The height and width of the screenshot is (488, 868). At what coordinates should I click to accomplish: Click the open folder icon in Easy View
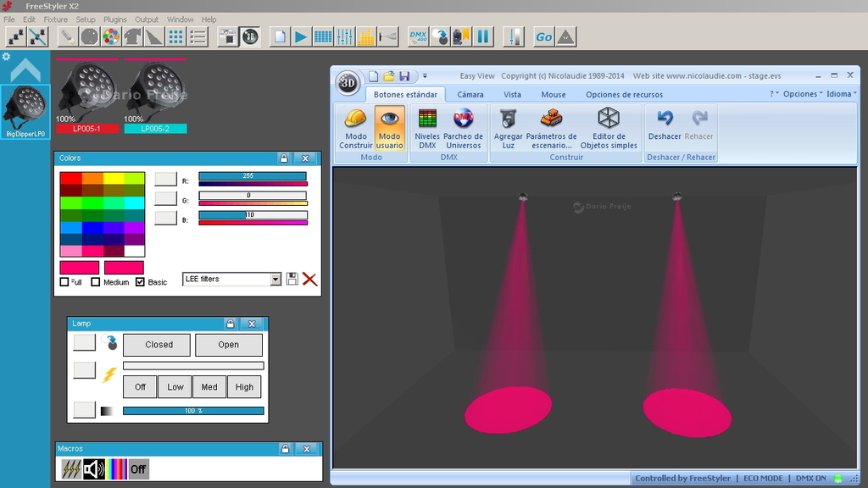[x=389, y=75]
